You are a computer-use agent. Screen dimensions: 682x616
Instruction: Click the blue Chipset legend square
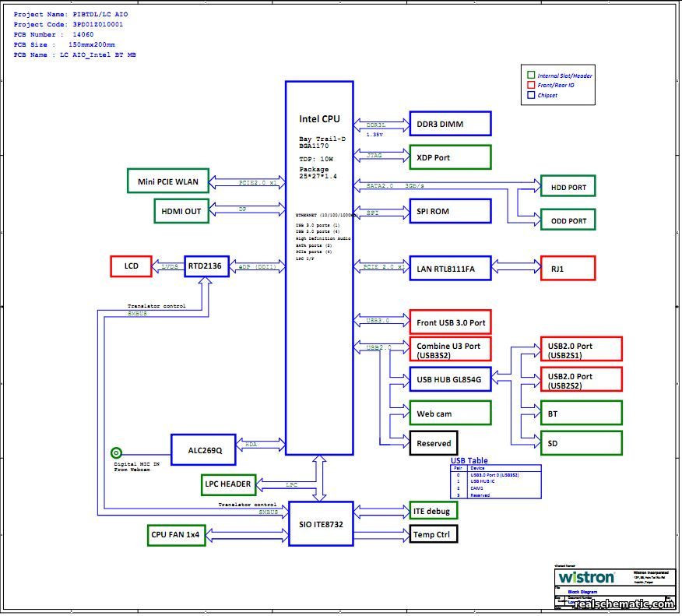coord(531,95)
